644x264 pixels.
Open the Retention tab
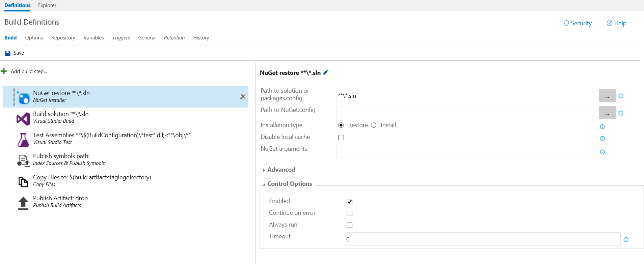(x=174, y=38)
